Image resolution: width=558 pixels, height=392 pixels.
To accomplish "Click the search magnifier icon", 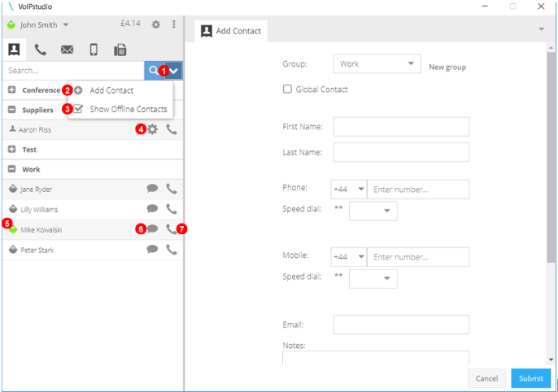I will 153,71.
